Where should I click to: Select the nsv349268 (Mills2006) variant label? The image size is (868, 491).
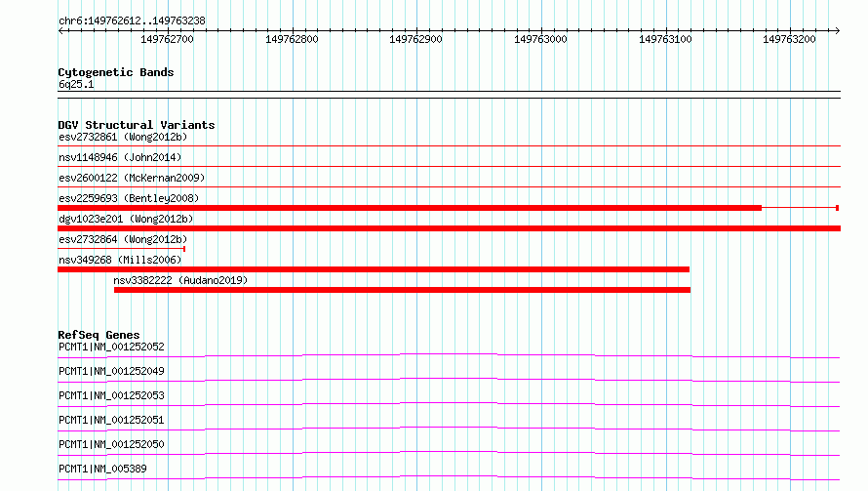pyautogui.click(x=120, y=260)
